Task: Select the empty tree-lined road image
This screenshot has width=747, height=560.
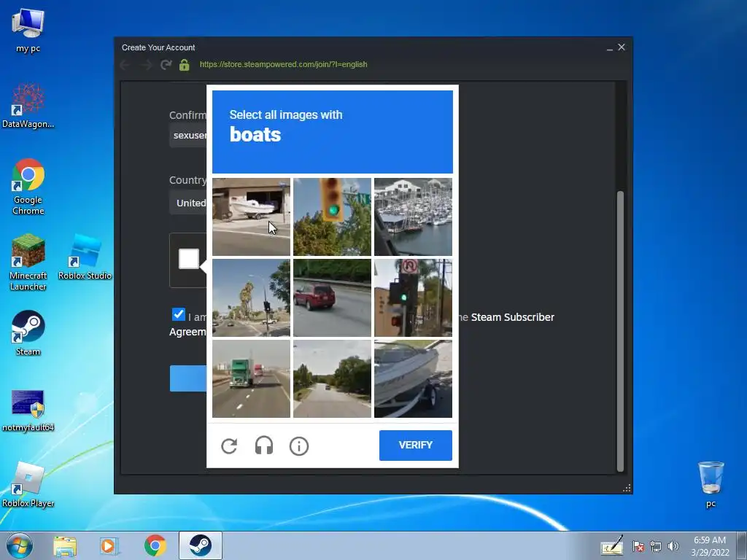Action: 332,379
